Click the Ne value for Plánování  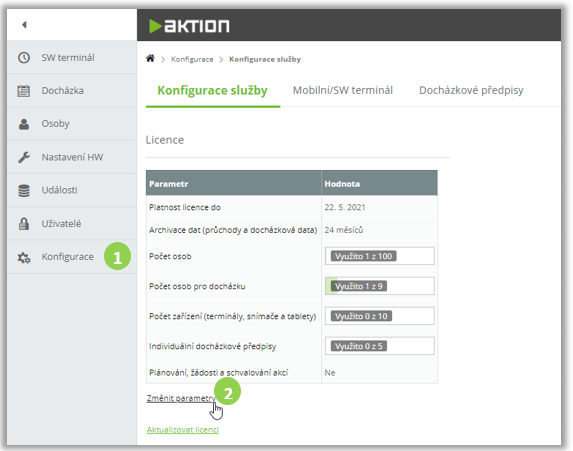(330, 372)
